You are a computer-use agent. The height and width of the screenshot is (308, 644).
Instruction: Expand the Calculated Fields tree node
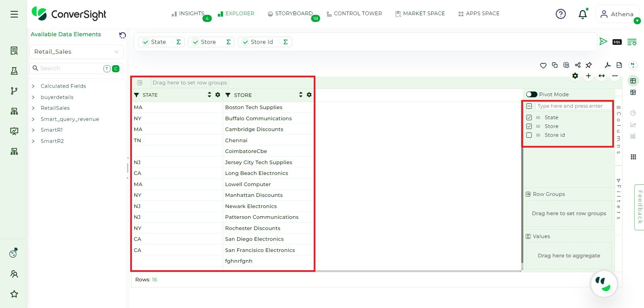[33, 86]
